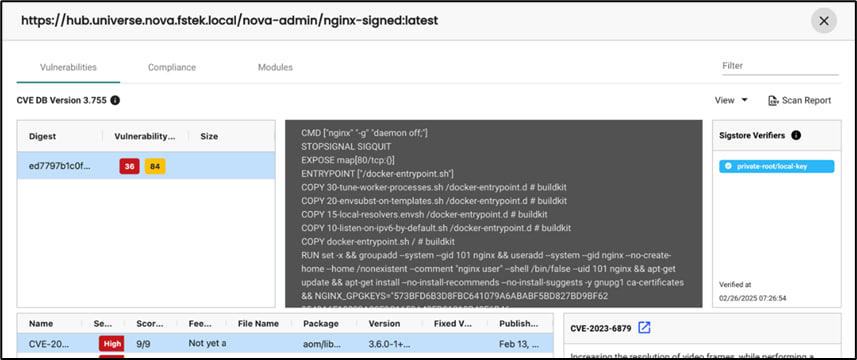This screenshot has height=360, width=857.
Task: Click the Verified at timestamp 02/26/2025
Action: pos(752,298)
